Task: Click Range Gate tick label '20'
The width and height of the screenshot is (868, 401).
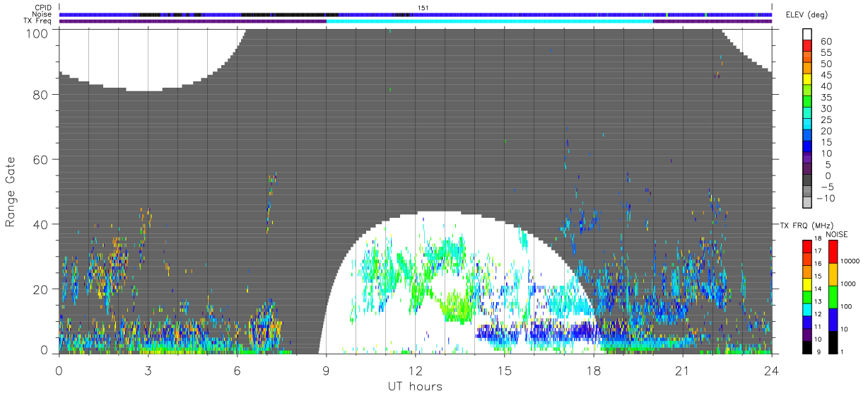Action: coord(41,289)
